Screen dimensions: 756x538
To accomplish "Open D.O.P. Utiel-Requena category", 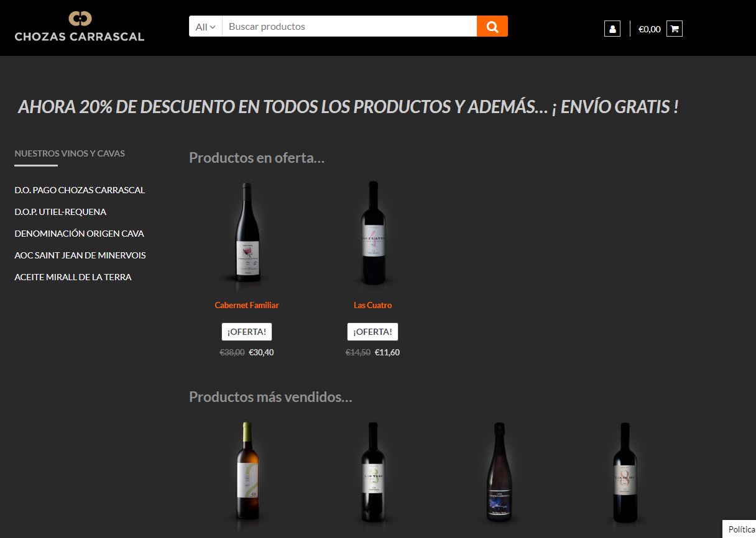I will click(x=60, y=212).
